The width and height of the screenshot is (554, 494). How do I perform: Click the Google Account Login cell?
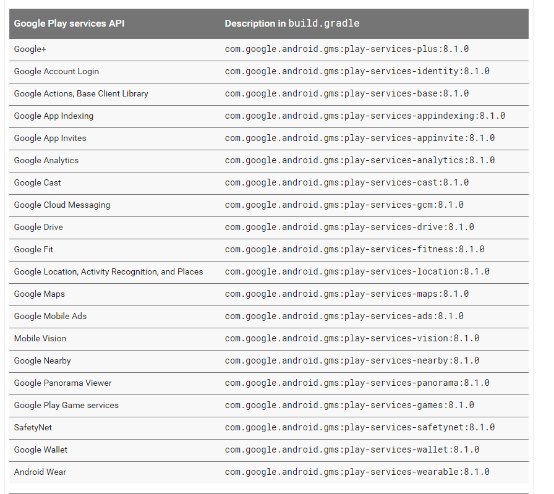[x=56, y=71]
